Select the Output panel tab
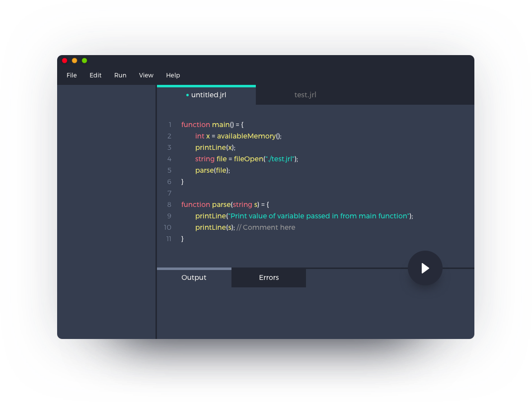 coord(194,277)
